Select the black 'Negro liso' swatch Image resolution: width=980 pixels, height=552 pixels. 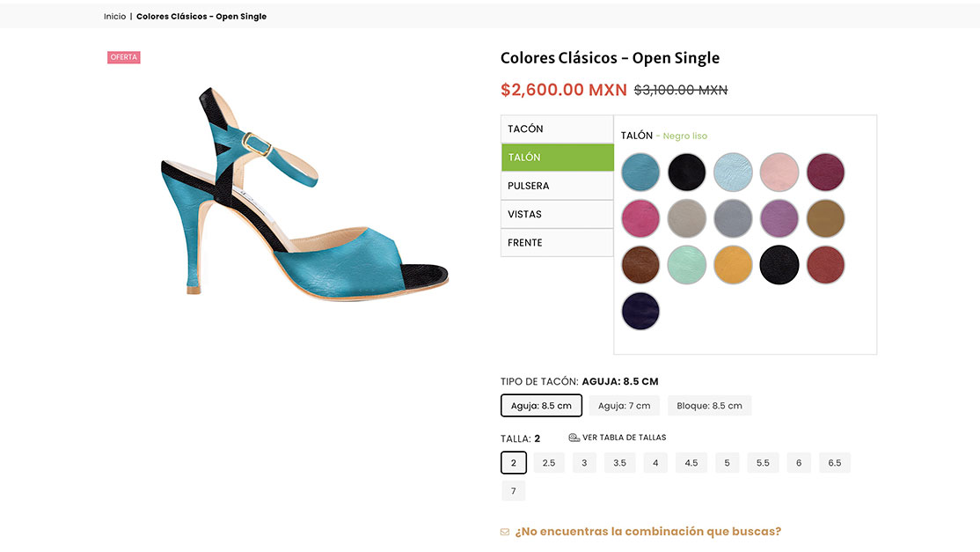pos(686,173)
